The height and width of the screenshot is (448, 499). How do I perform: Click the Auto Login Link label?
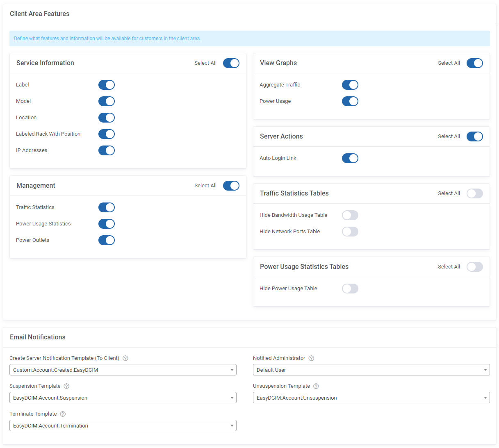278,158
